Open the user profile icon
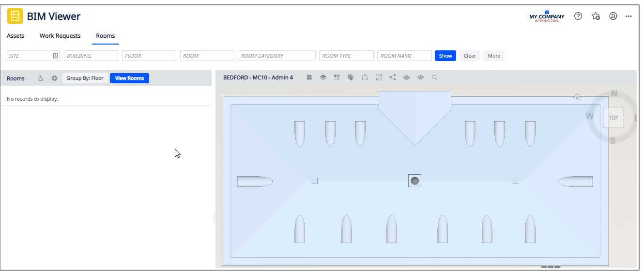 (613, 16)
